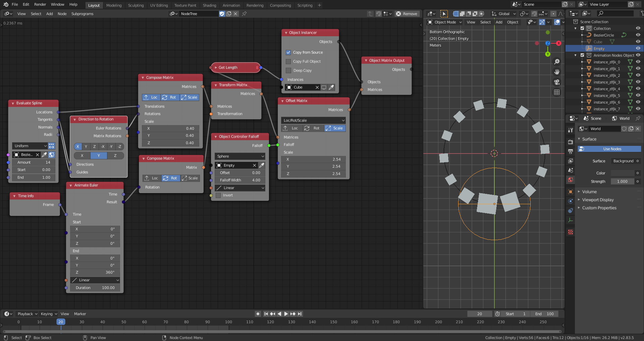The height and width of the screenshot is (341, 644).
Task: Click the Remove button in node editor header
Action: click(407, 14)
